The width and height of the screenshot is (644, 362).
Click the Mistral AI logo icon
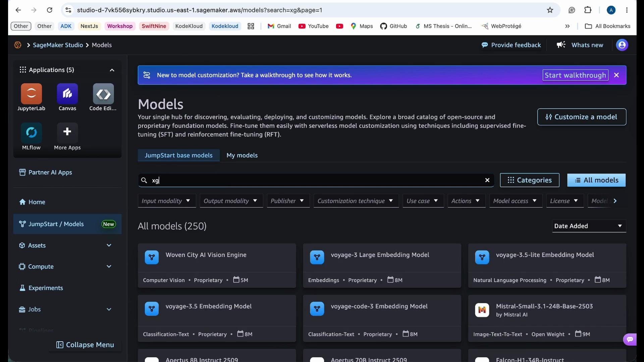point(482,310)
